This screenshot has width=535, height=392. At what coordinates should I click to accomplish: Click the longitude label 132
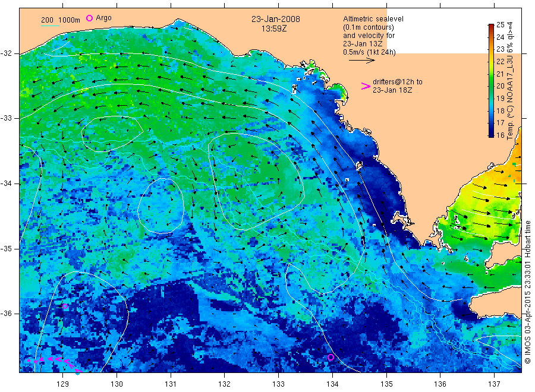click(x=225, y=384)
